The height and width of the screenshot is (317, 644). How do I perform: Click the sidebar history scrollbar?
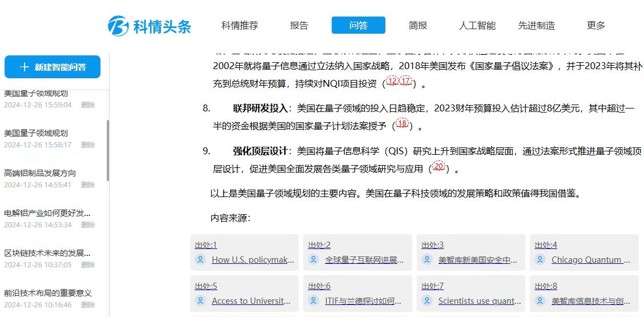click(107, 149)
